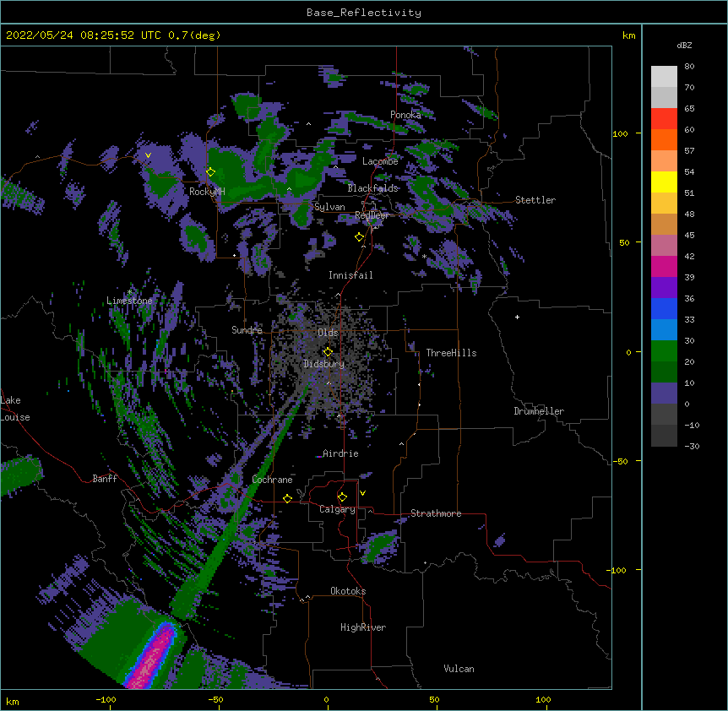Click the Banff label

(x=105, y=479)
